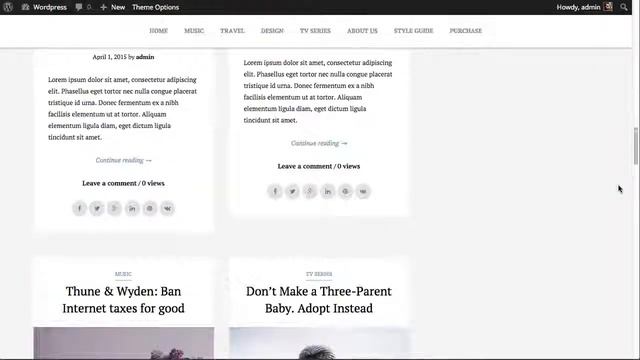Share the April 1 post on Twitter
Screen dimensions: 640x360
[97, 208]
